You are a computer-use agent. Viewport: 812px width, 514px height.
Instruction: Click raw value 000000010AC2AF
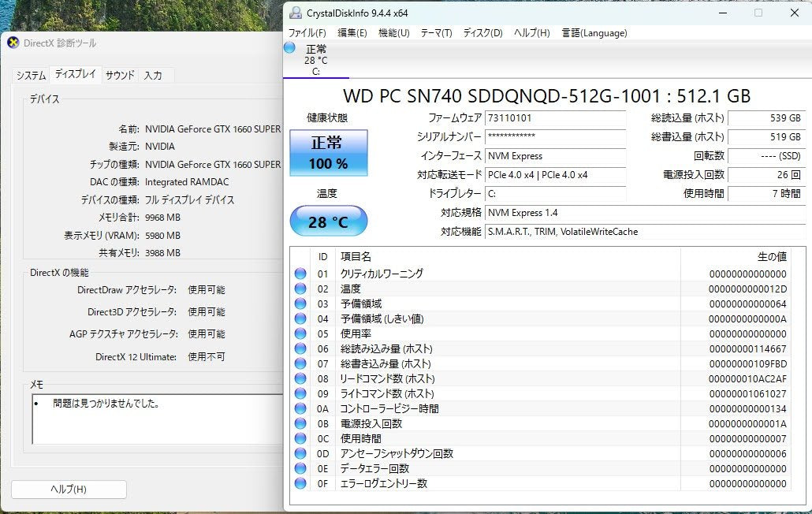tap(747, 379)
